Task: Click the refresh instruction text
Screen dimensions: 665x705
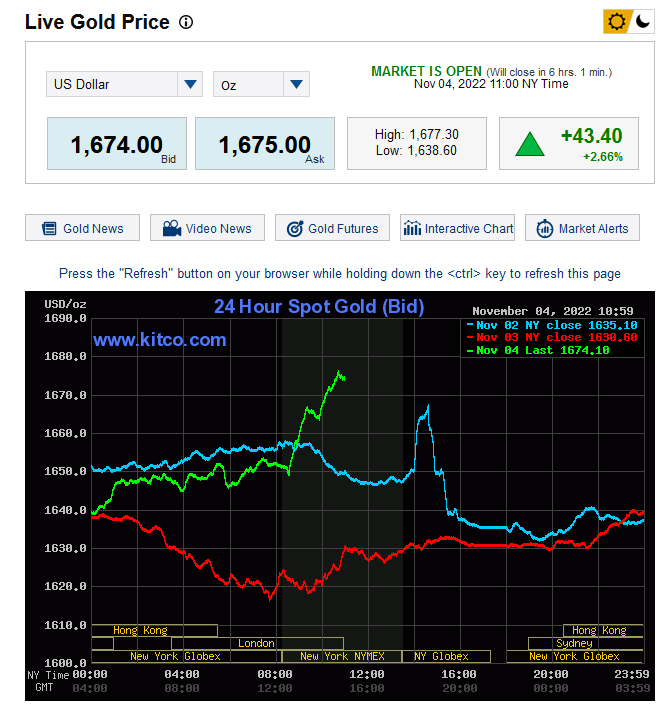Action: (339, 273)
